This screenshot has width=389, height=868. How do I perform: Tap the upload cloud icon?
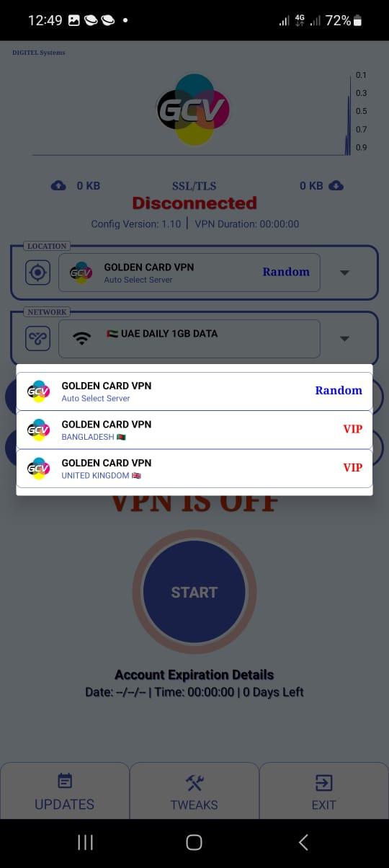58,186
